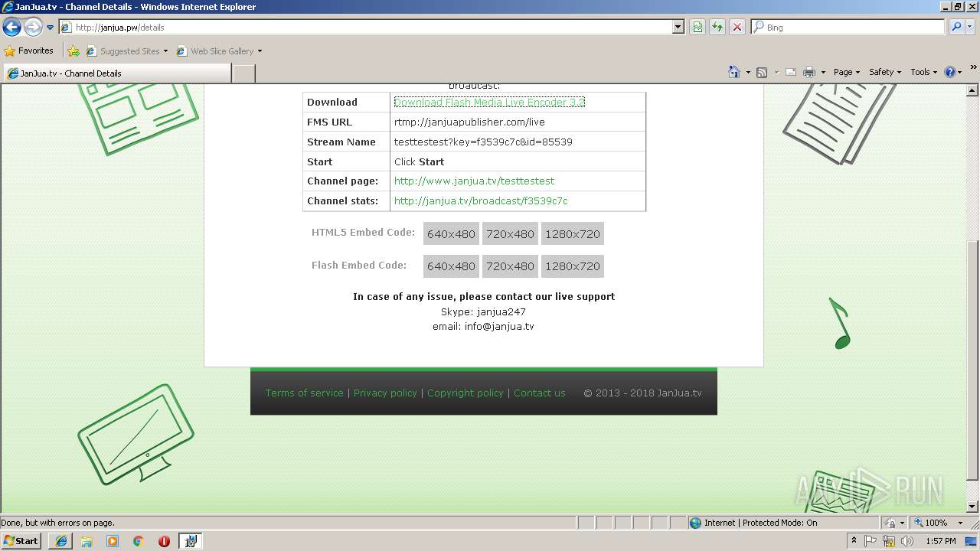Click the volume speaker tray icon
This screenshot has height=551, width=980.
click(x=906, y=541)
